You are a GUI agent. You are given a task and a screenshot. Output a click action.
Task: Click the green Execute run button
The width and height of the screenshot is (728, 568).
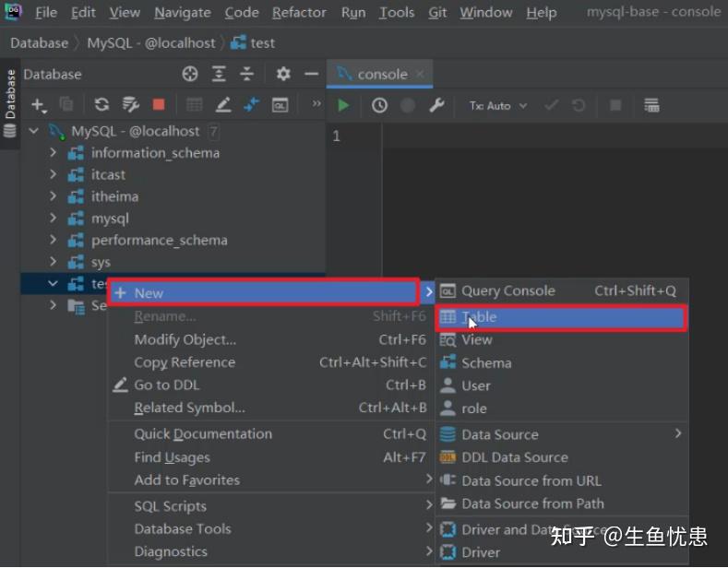point(343,105)
